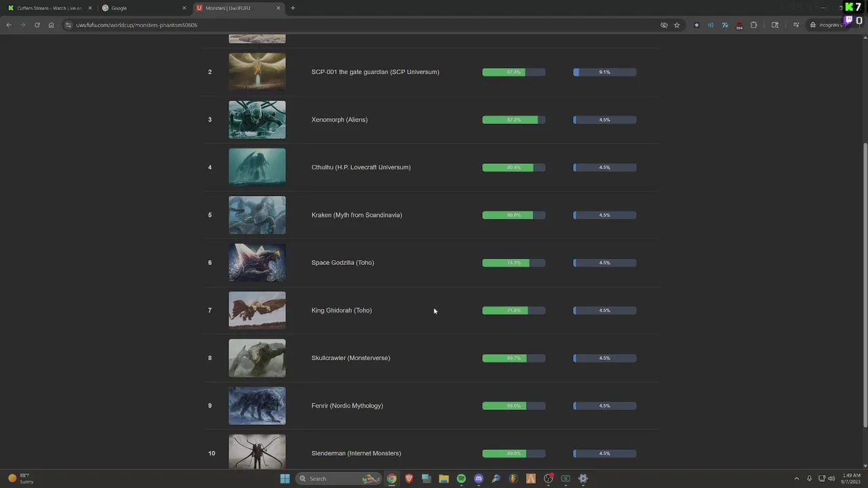Screen dimensions: 868x488
Task: Open Discord from the taskbar
Action: (x=479, y=479)
